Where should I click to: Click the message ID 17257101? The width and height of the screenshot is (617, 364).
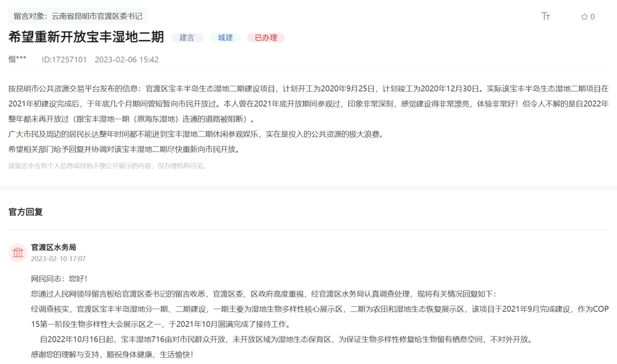pyautogui.click(x=64, y=59)
